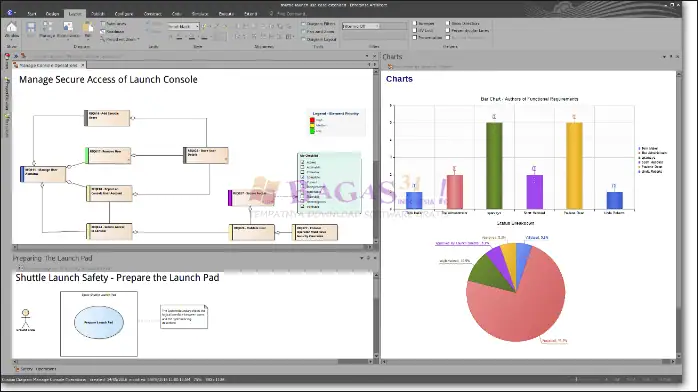Switch to the Publish ribbon tab
Viewport: 698px width, 392px height.
(97, 14)
